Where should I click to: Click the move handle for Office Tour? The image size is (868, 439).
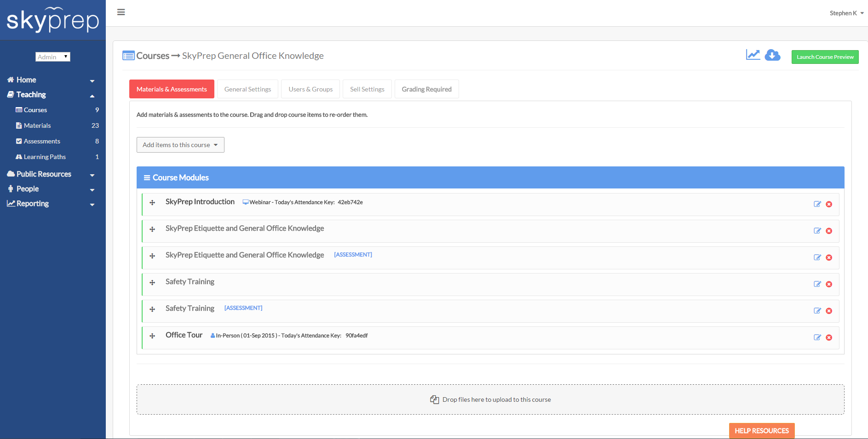[x=152, y=336]
